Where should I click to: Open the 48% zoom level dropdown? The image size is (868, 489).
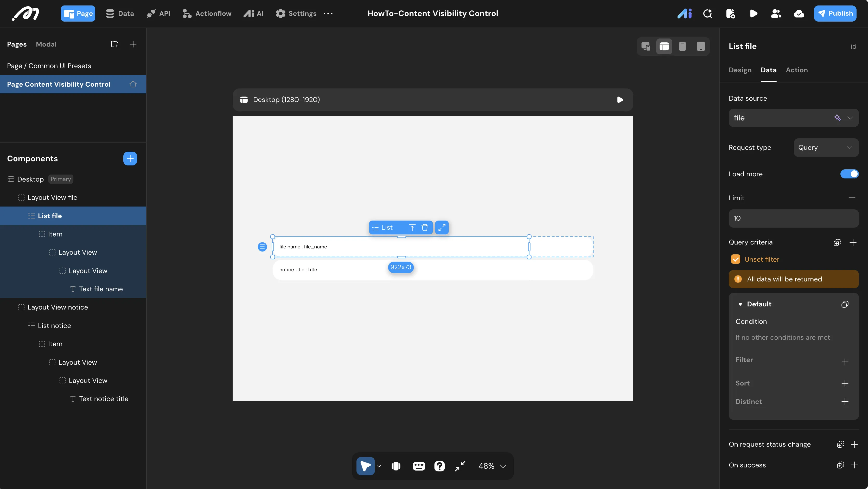(492, 466)
